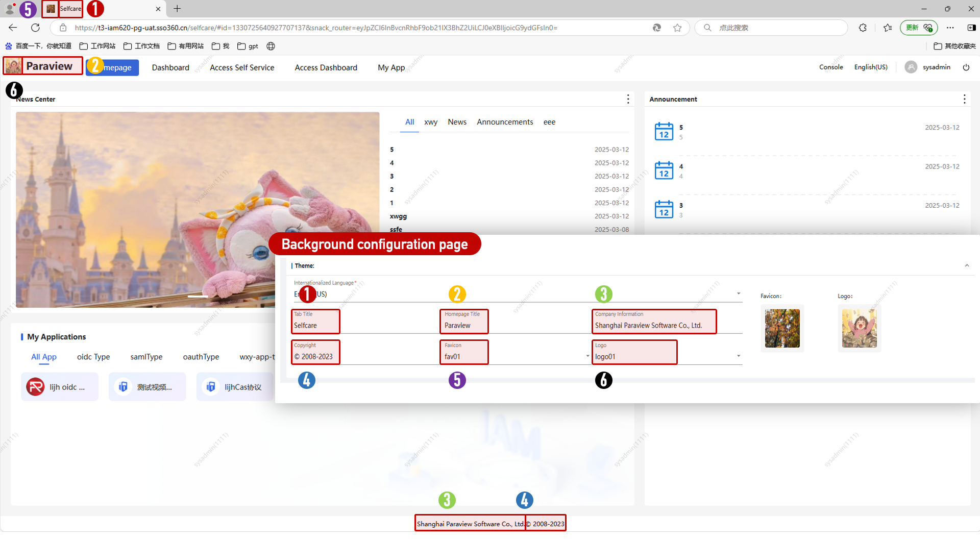Open the Internationalized Language dropdown

point(738,294)
